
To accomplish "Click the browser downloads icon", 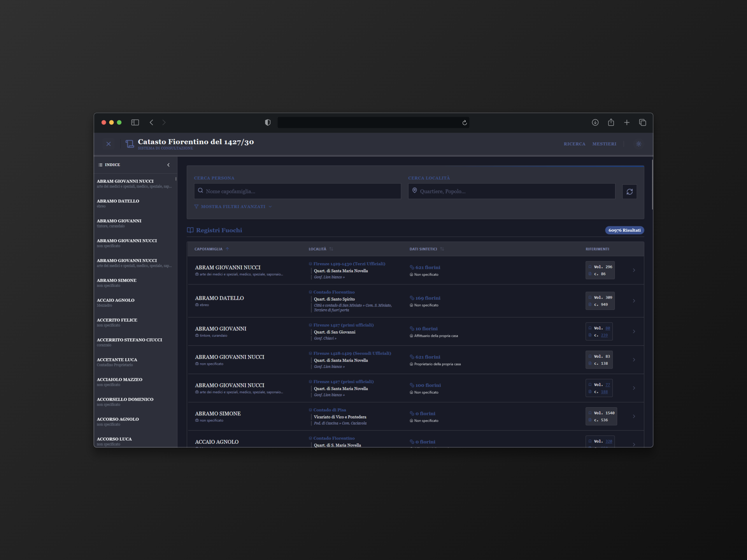I will [x=595, y=122].
